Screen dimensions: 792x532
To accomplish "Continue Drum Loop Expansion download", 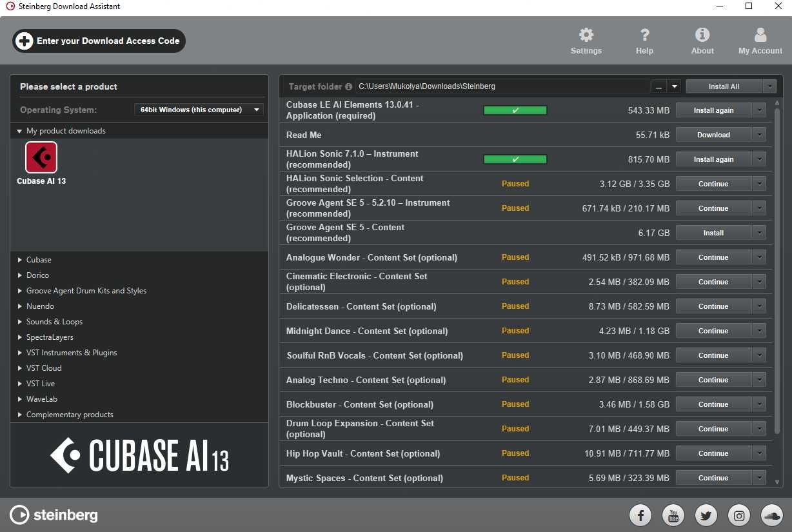I will coord(713,429).
